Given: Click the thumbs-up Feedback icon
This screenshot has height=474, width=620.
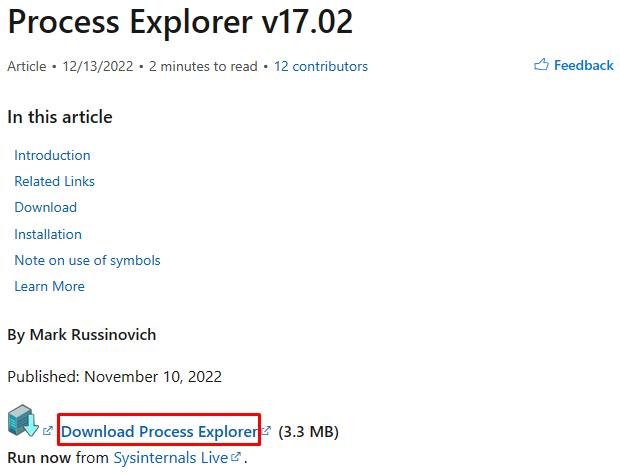Looking at the screenshot, I should pos(541,64).
